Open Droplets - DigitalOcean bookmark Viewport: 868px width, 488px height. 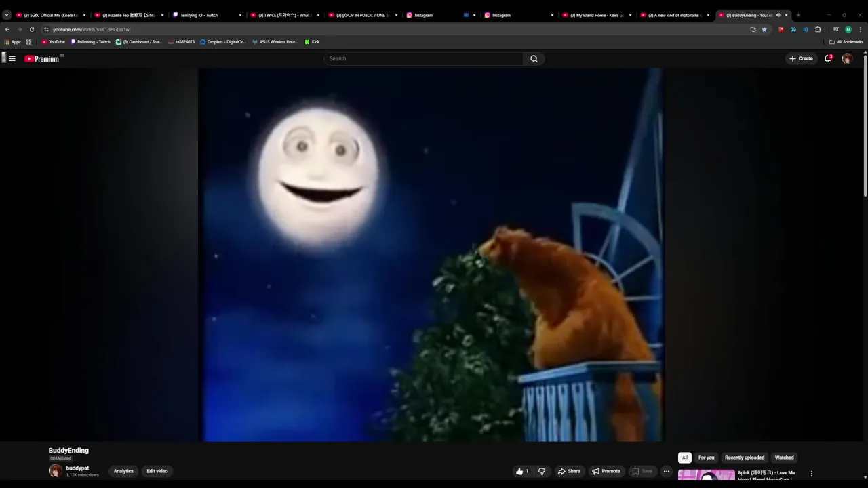click(223, 42)
